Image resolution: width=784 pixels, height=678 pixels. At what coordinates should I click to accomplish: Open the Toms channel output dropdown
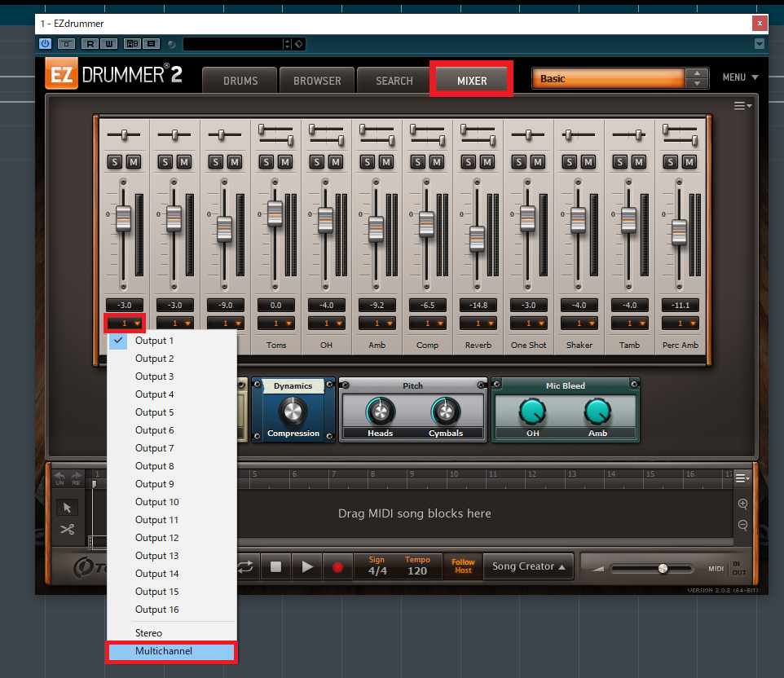[276, 324]
